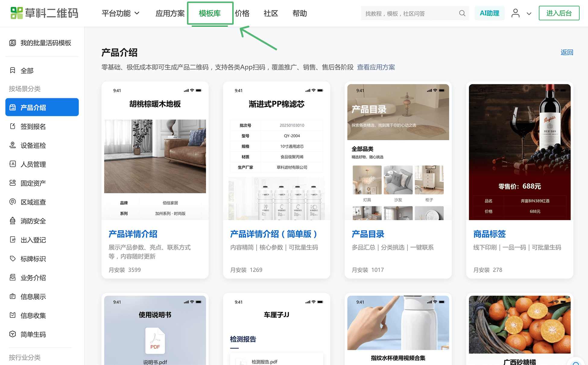Click the 返回 link
The width and height of the screenshot is (588, 365).
[x=567, y=52]
